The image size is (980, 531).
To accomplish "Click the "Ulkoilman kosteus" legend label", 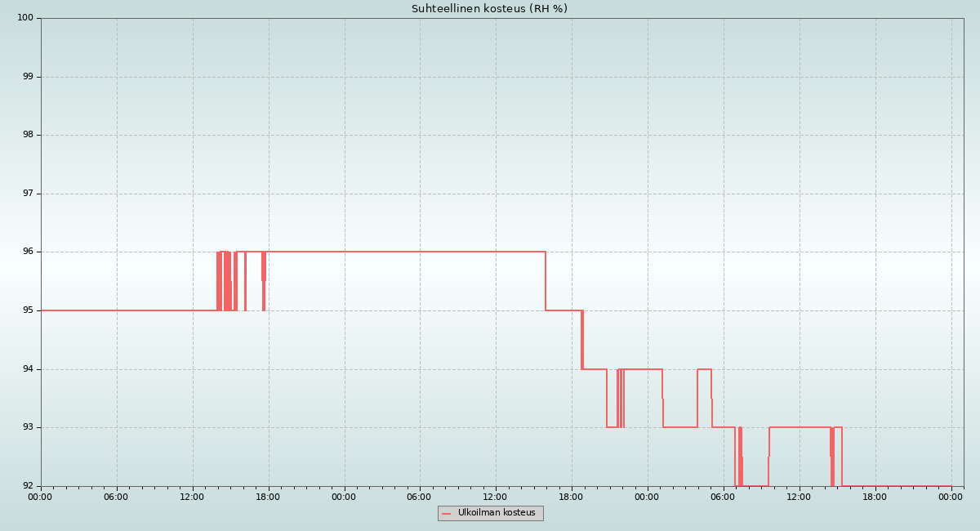I will point(497,513).
